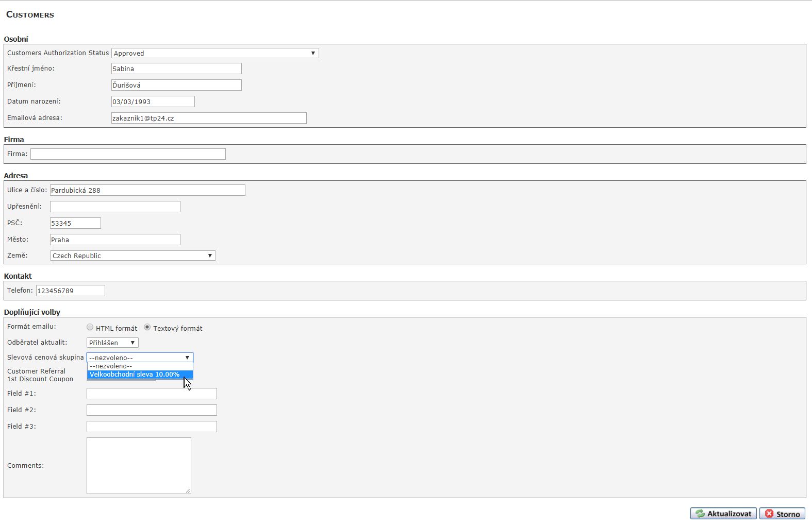Screen dimensions: 812x526
Task: Focus the Příjmení text field
Action: click(176, 85)
